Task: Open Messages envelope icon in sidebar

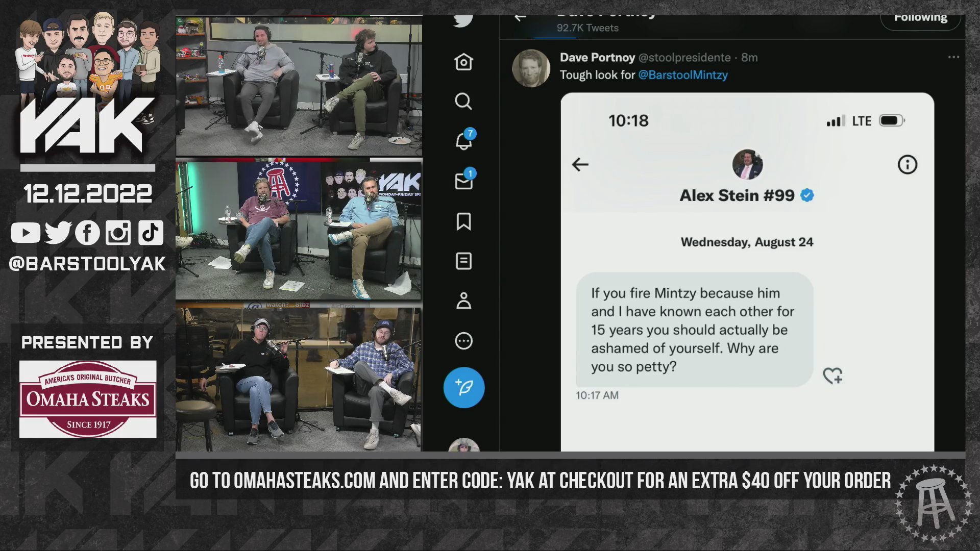Action: point(464,181)
